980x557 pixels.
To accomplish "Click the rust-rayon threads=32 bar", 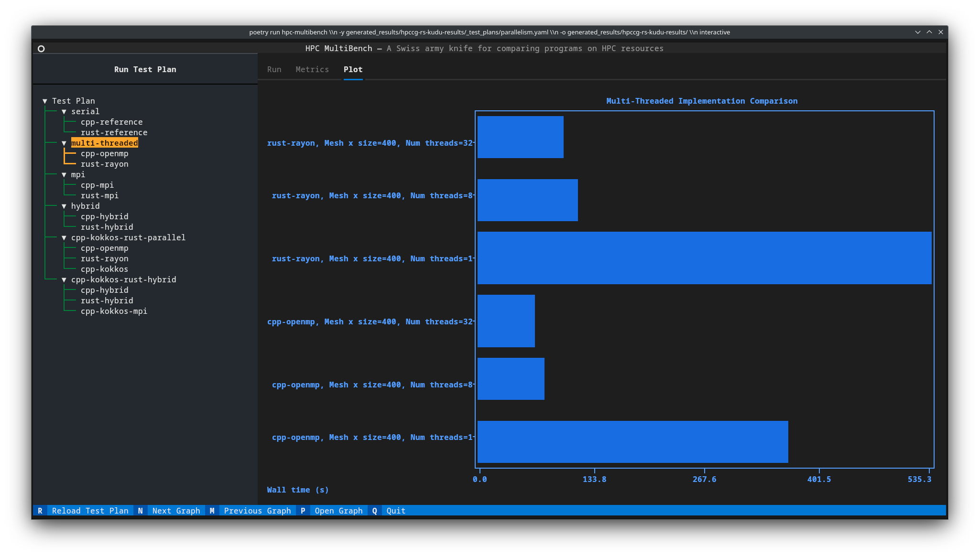I will 521,137.
